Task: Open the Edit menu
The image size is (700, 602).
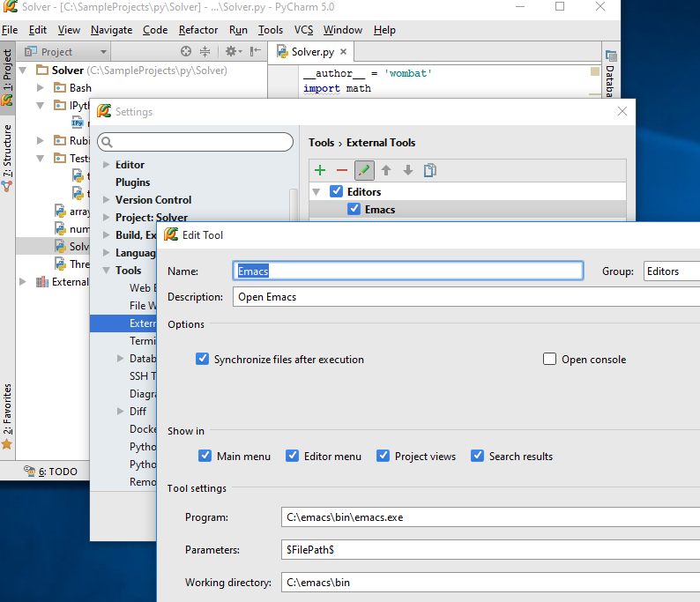Action: pos(38,30)
